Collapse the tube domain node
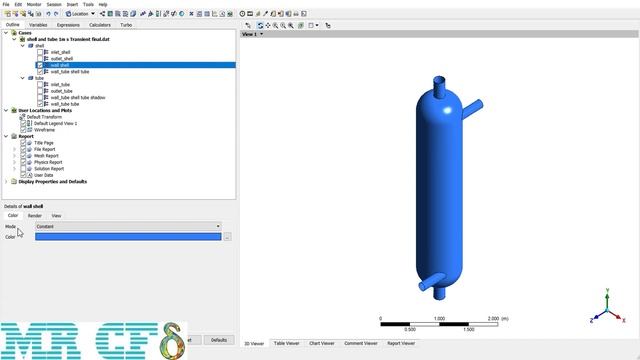The height and width of the screenshot is (360, 640). pos(22,78)
